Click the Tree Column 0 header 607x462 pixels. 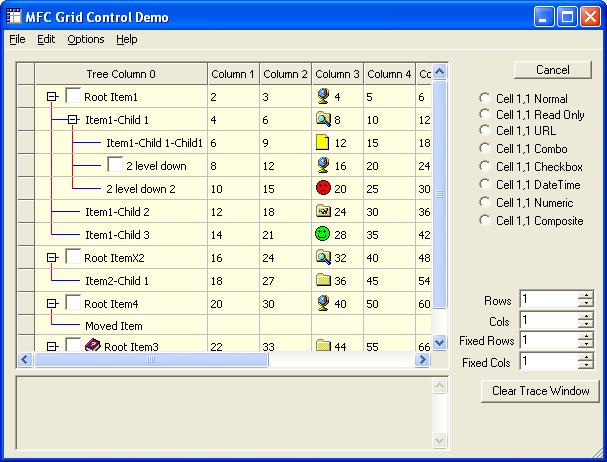(x=121, y=74)
